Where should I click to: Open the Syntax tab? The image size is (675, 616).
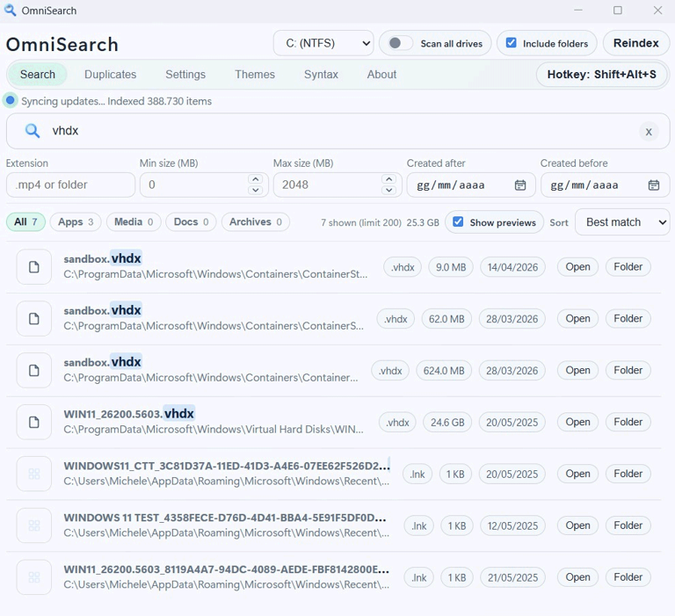321,75
